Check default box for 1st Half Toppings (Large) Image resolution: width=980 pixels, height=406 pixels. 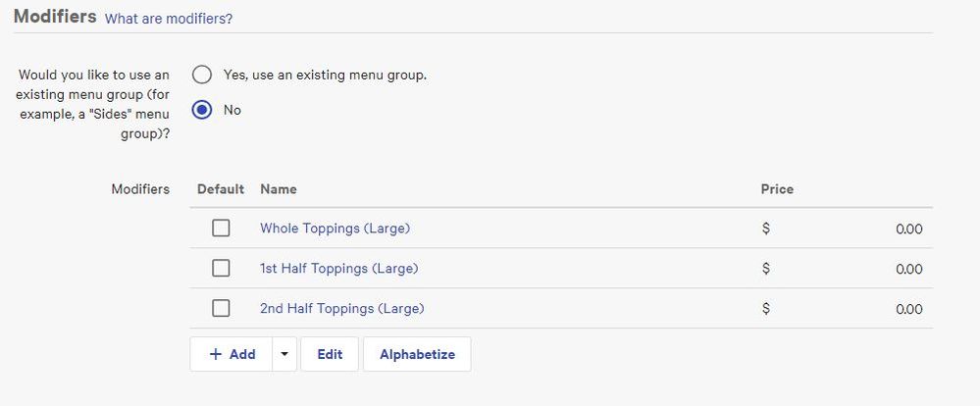pos(221,269)
